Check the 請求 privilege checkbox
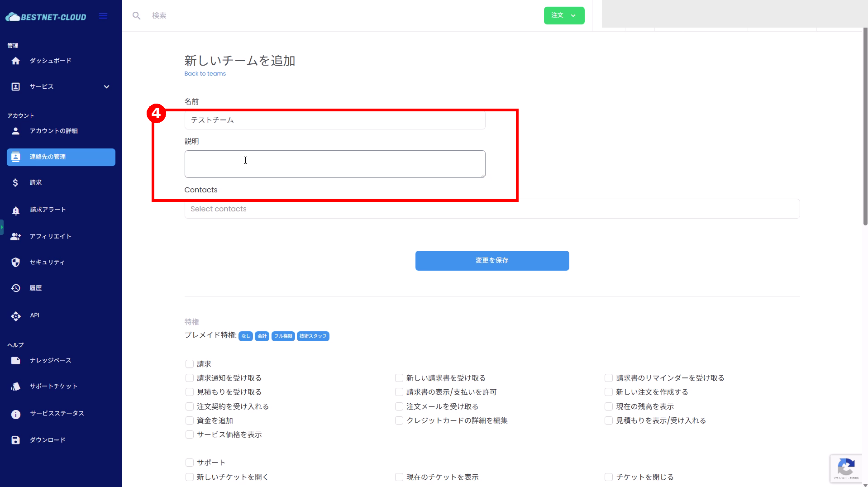Image resolution: width=868 pixels, height=487 pixels. pos(190,364)
